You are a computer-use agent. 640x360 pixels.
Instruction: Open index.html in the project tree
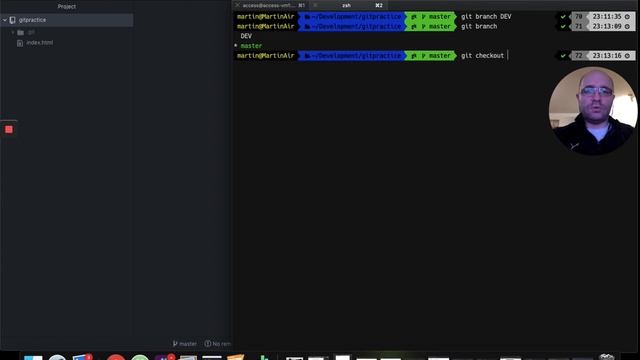tap(39, 42)
